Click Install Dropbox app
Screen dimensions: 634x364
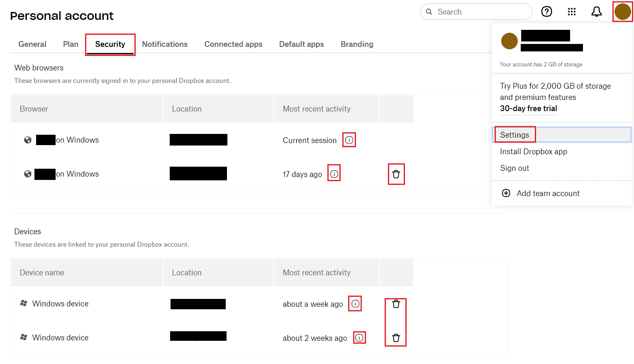[x=534, y=151]
